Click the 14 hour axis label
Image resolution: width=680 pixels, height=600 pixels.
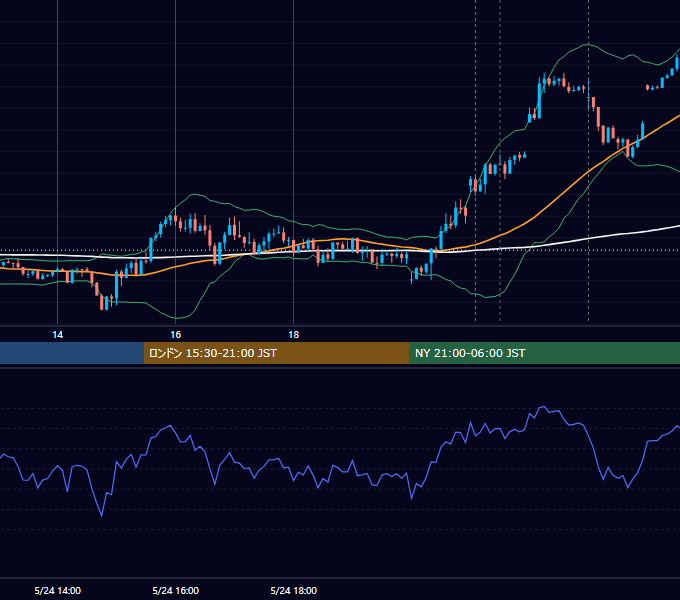coord(57,335)
